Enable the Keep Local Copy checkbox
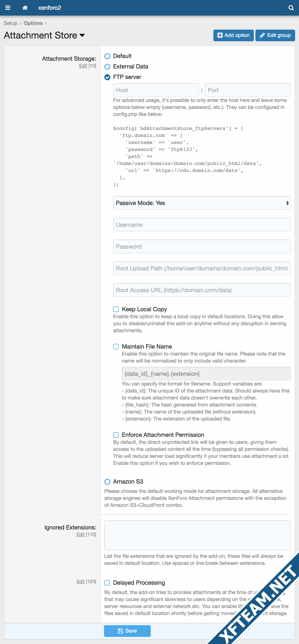 click(x=116, y=309)
